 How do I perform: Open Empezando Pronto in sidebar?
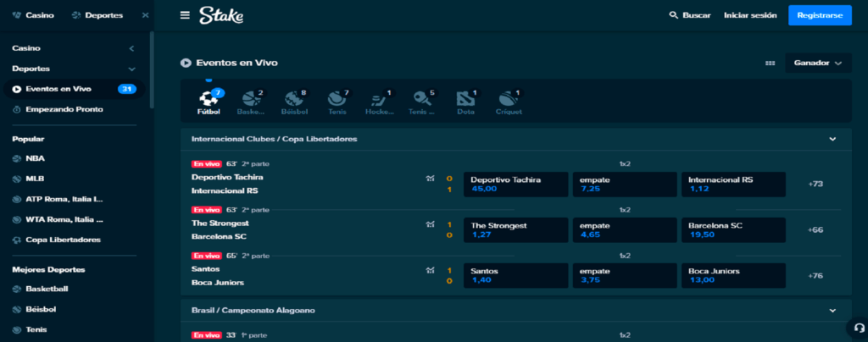pos(64,109)
